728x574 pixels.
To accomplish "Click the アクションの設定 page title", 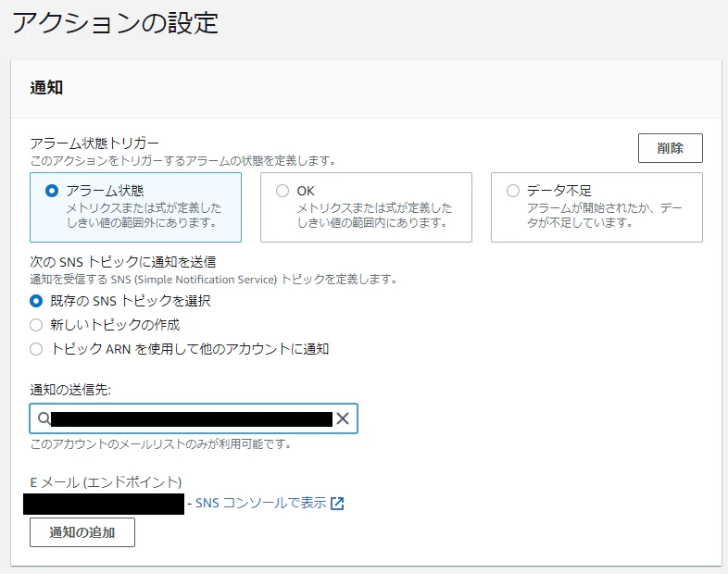I will click(x=115, y=23).
